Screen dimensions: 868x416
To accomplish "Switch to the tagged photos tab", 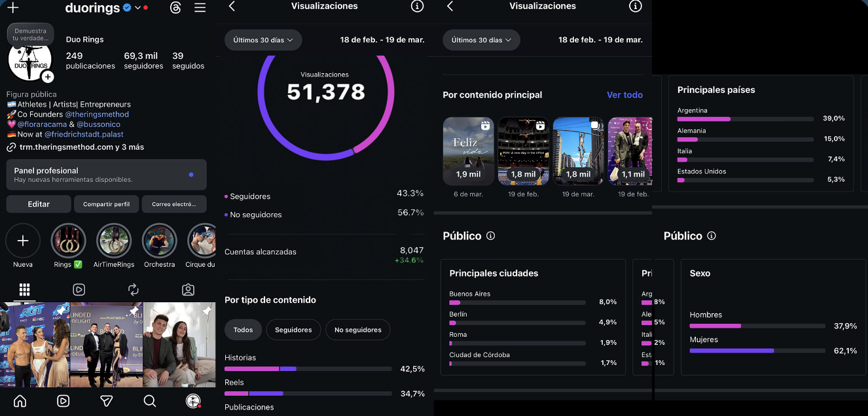I will tap(188, 289).
